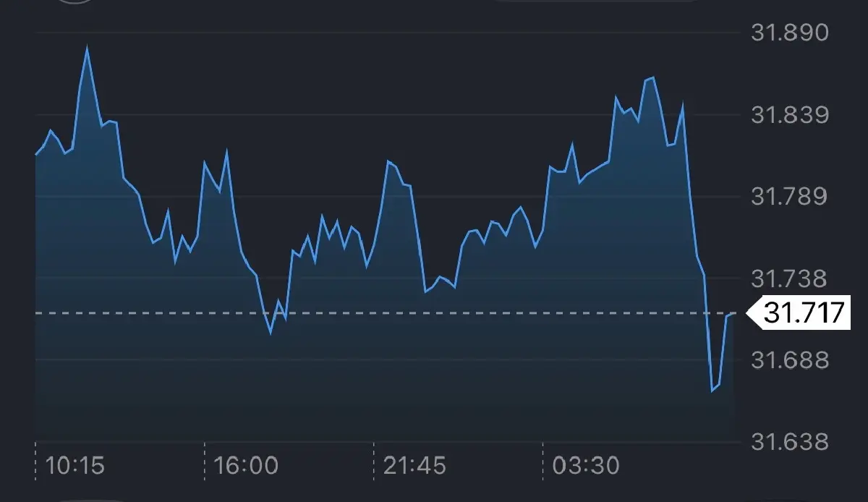Select the latest data point ending the line
This screenshot has width=868, height=502.
tap(734, 314)
